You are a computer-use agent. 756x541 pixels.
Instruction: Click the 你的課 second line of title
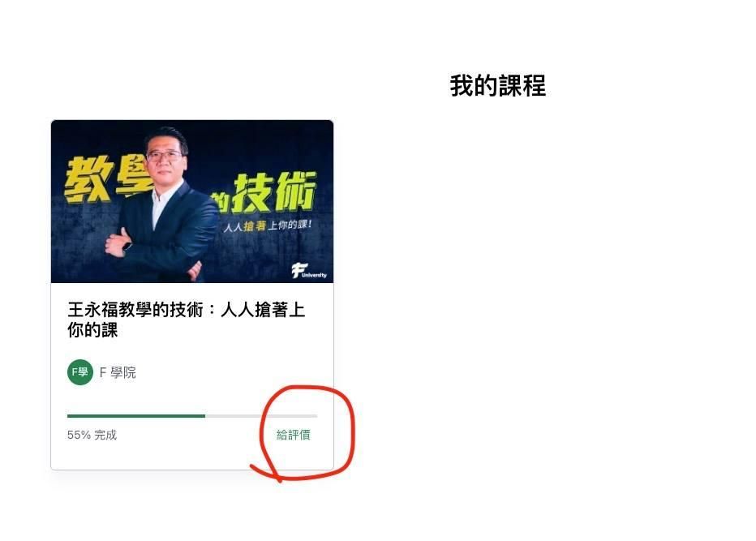[x=92, y=330]
